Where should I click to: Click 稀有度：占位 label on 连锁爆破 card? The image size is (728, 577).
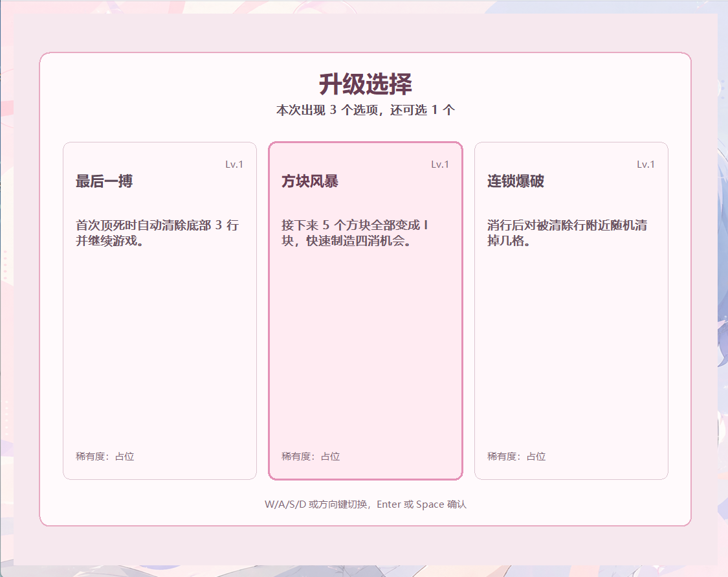pos(516,457)
